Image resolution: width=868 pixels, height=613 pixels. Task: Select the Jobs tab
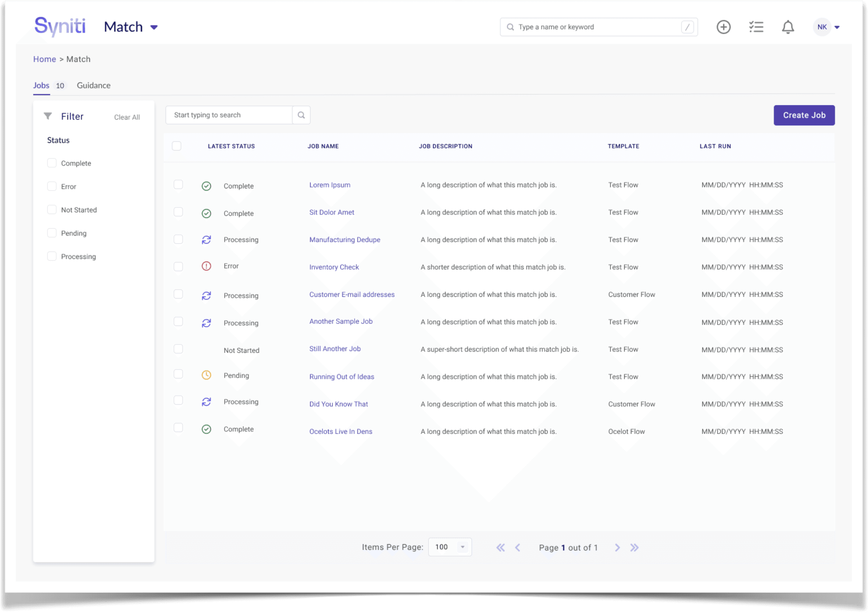point(41,85)
